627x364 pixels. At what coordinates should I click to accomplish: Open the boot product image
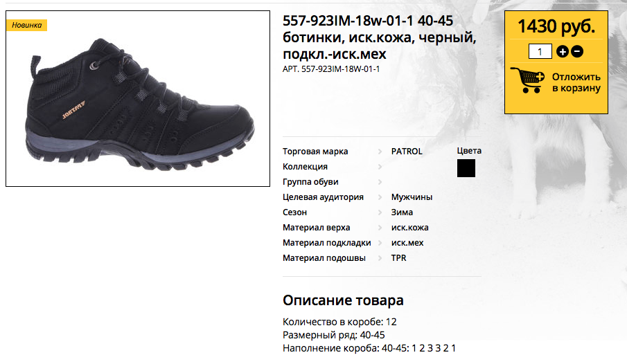click(x=138, y=99)
